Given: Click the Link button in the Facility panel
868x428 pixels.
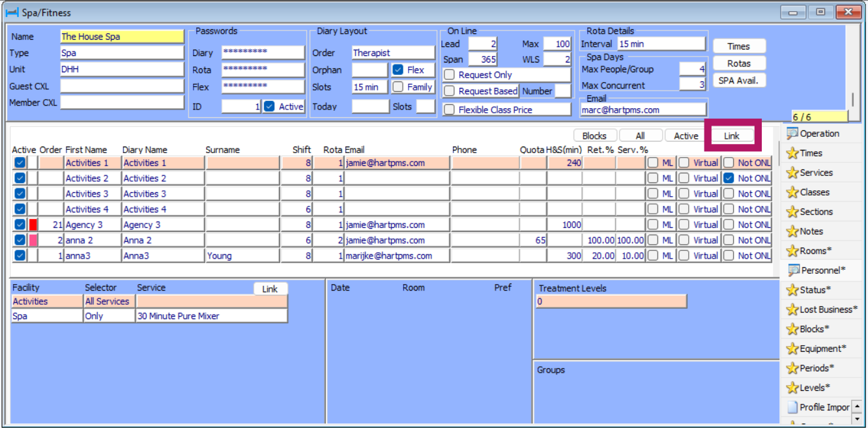Looking at the screenshot, I should (270, 289).
